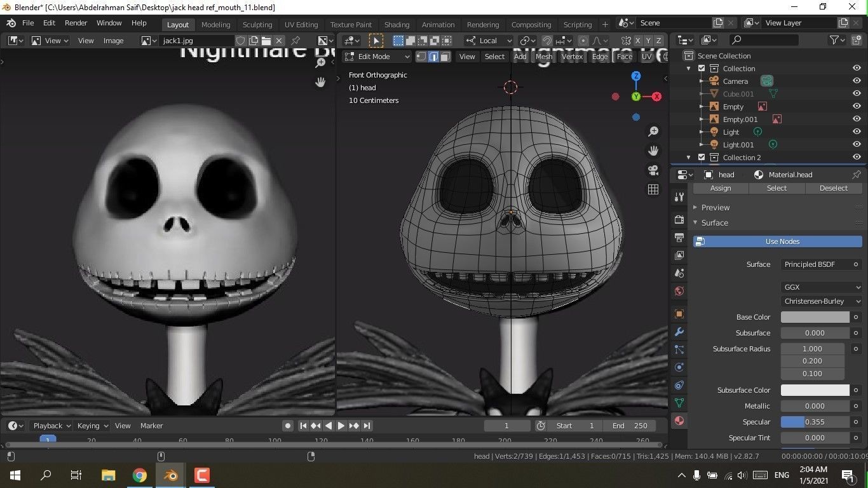This screenshot has width=868, height=488.
Task: Toggle X axis mesh mirror
Action: pos(637,41)
